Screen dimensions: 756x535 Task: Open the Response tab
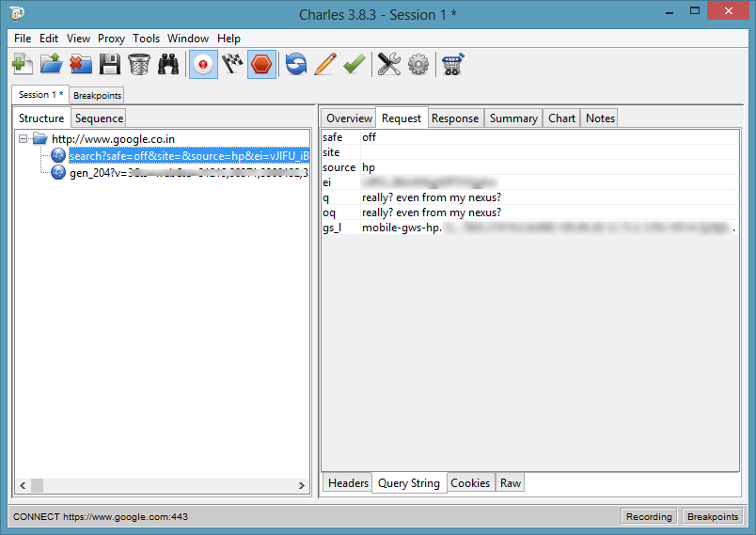[455, 118]
